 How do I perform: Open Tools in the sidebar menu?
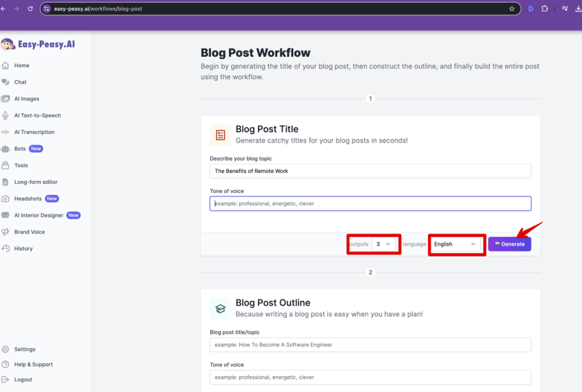pos(21,165)
